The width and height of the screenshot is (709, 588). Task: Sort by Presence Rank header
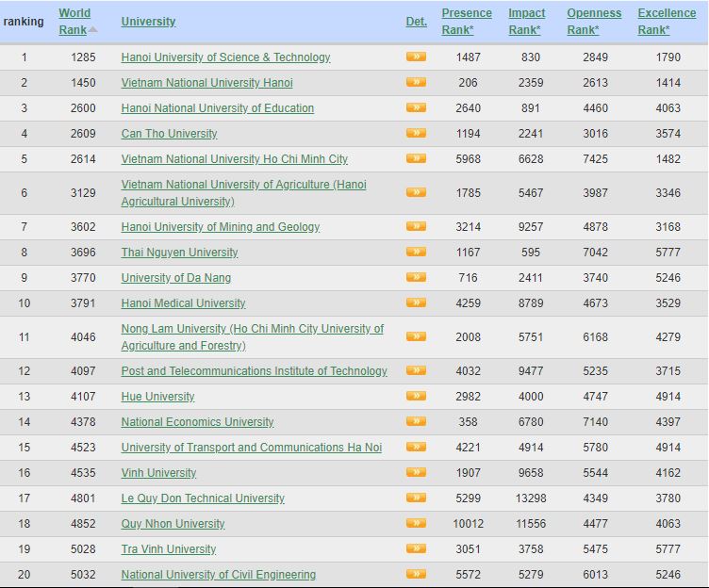(x=466, y=21)
